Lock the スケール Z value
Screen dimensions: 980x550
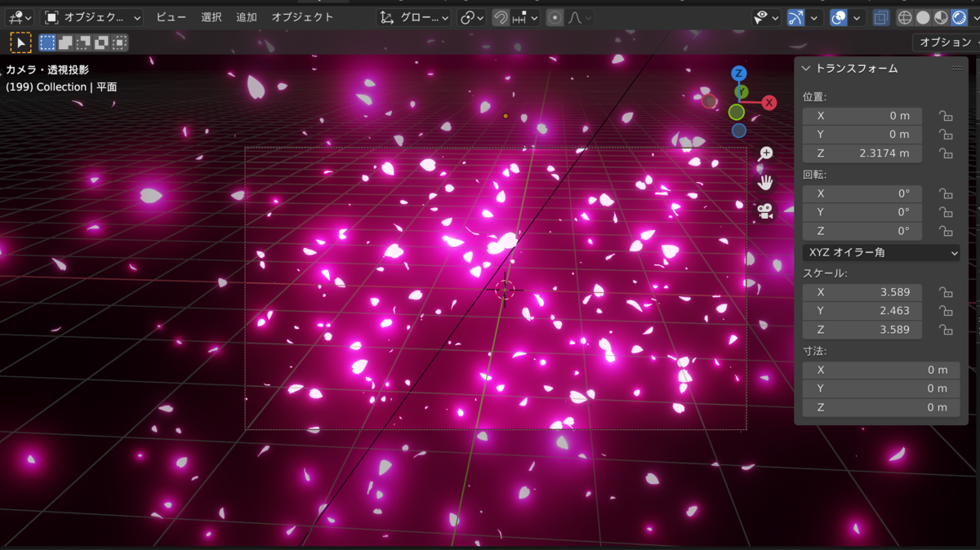click(946, 330)
